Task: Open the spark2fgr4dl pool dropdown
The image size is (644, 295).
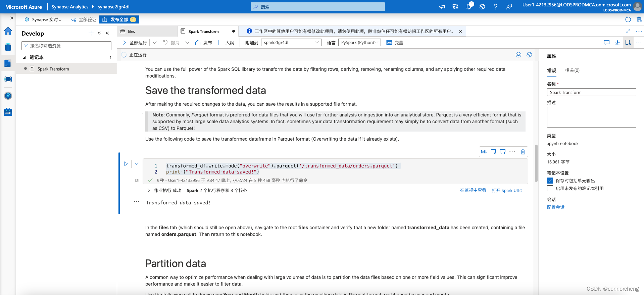Action: click(291, 43)
